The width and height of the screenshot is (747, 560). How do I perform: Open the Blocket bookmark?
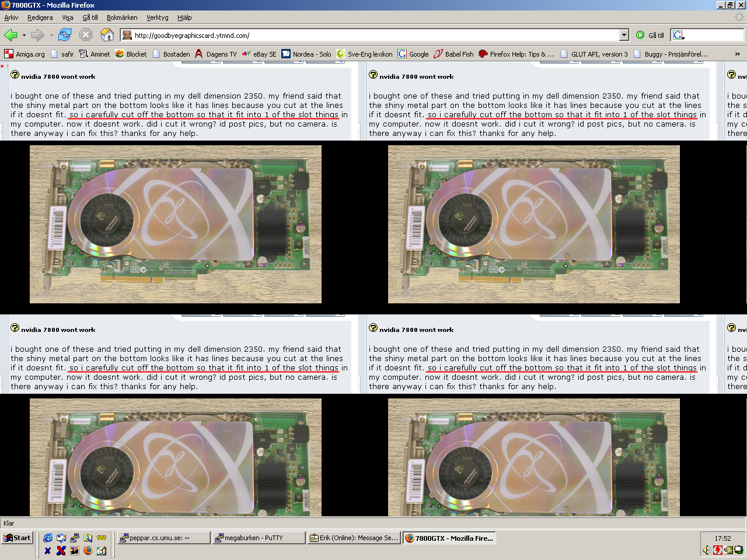131,54
